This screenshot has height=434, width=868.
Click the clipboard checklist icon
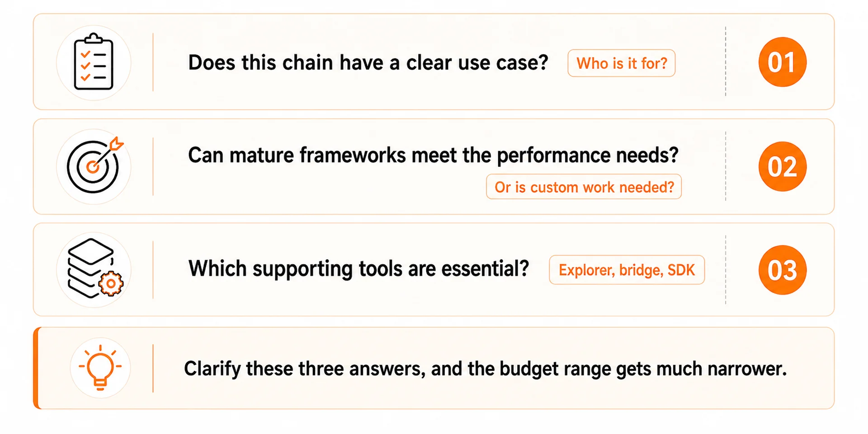pos(94,61)
